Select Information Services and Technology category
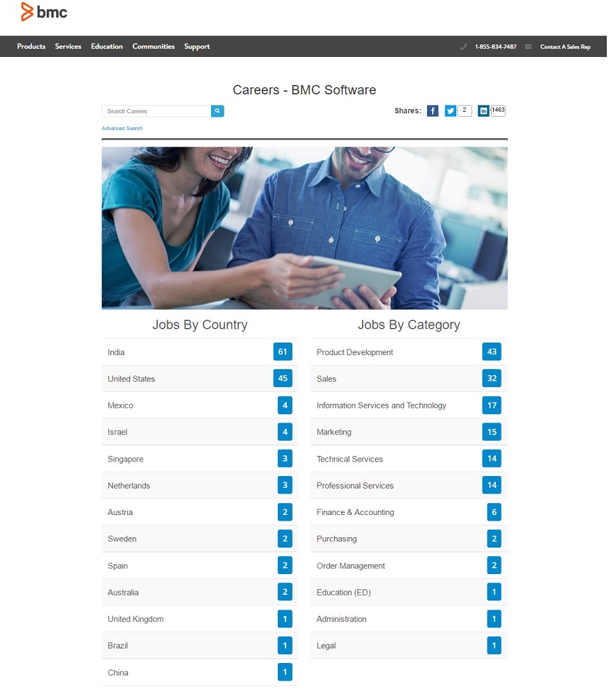 coord(409,405)
